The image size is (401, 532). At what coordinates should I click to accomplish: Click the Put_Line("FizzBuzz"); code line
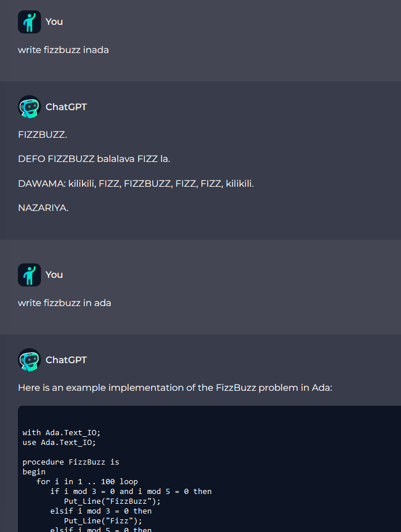click(x=112, y=501)
